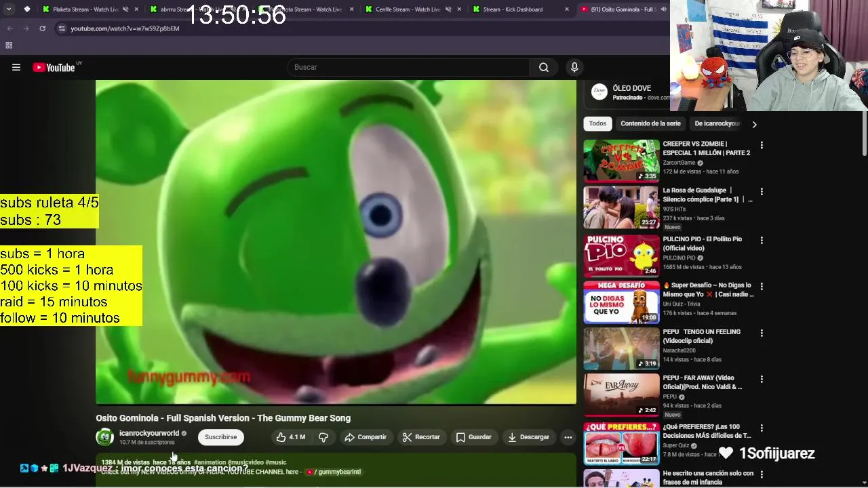Open options menu for Super Desafío video
Viewport: 868px width, 488px height.
coord(762,287)
